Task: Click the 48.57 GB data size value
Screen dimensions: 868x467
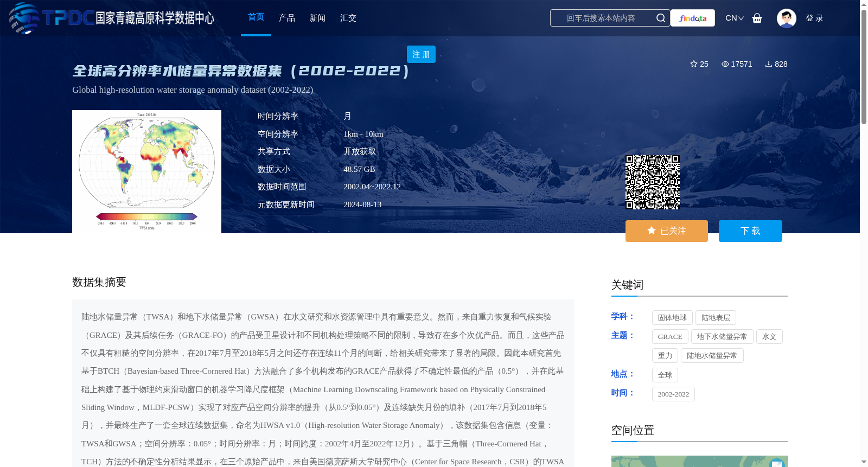Action: 359,169
